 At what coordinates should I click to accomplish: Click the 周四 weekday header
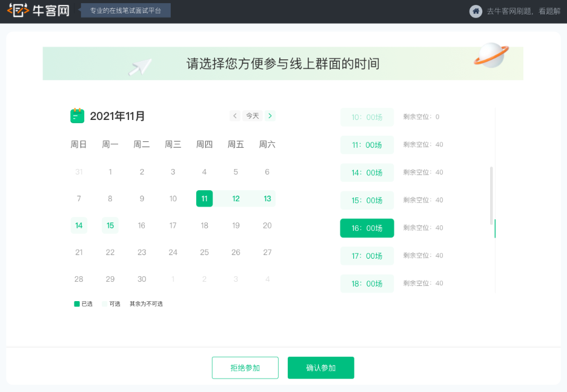pyautogui.click(x=204, y=145)
